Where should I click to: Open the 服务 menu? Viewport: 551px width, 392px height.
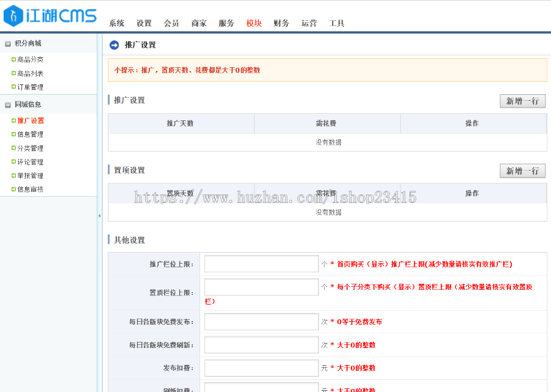point(226,23)
